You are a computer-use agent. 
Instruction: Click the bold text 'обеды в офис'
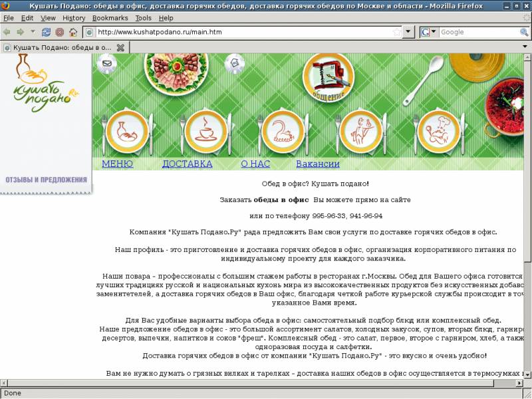click(281, 200)
